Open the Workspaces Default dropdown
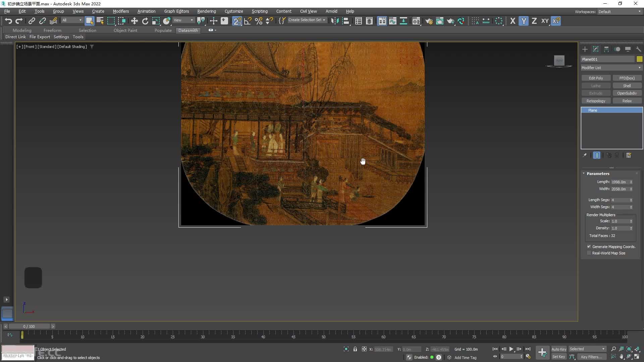Viewport: 644px width, 362px height. pyautogui.click(x=620, y=12)
